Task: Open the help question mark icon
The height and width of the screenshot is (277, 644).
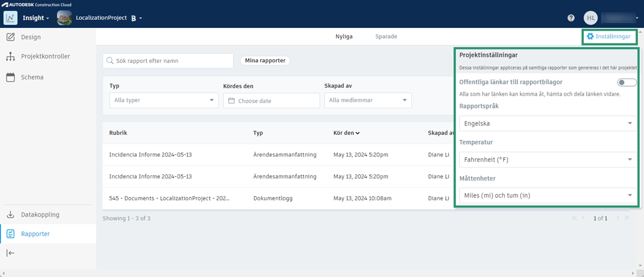Action: click(571, 18)
